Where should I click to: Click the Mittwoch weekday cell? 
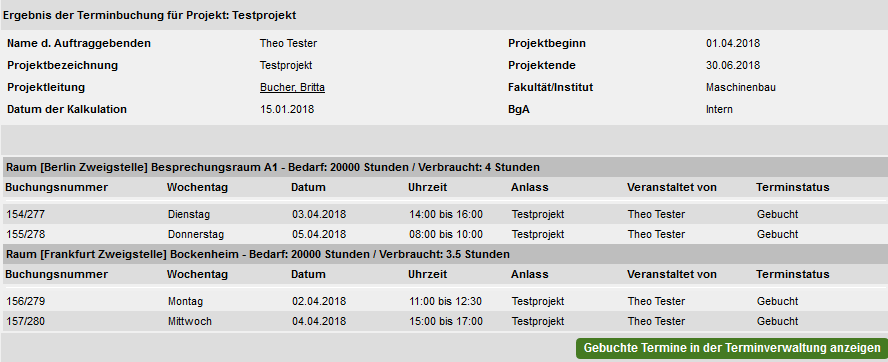coord(190,321)
